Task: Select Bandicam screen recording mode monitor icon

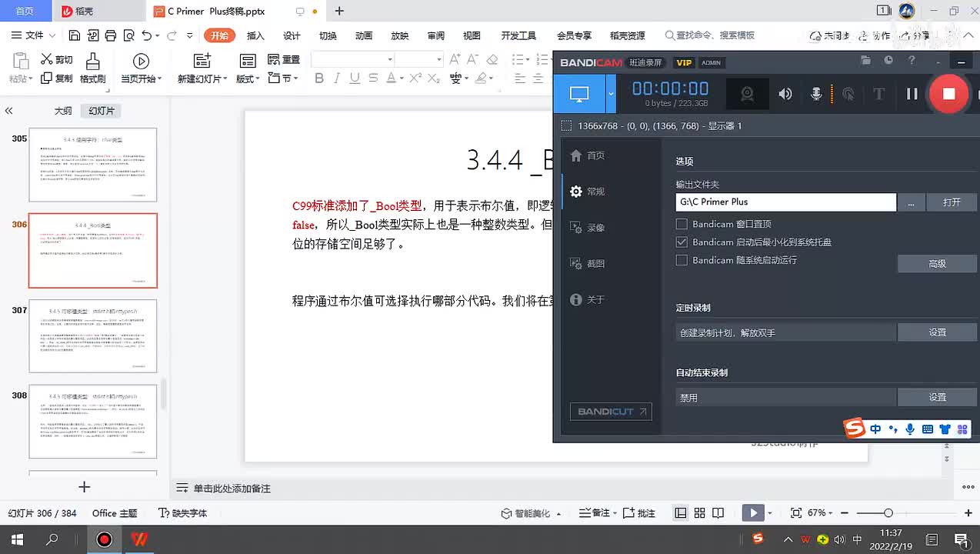Action: pyautogui.click(x=579, y=94)
